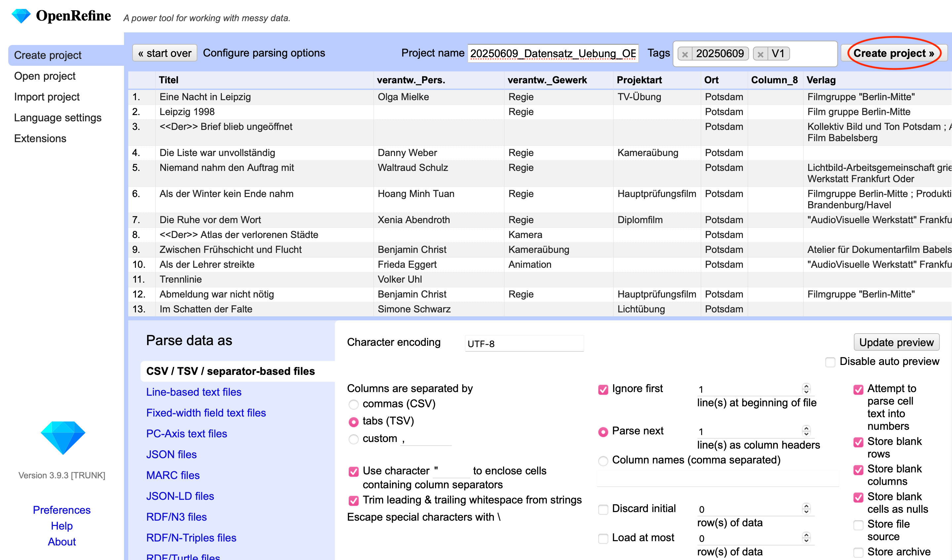
Task: Click the custom separator text field
Action: (x=426, y=439)
